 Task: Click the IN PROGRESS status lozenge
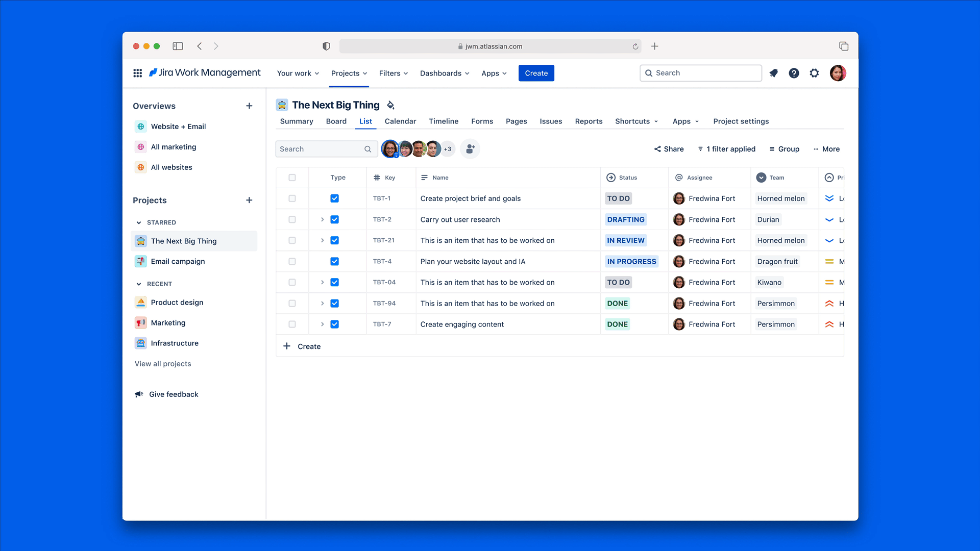[x=631, y=261]
